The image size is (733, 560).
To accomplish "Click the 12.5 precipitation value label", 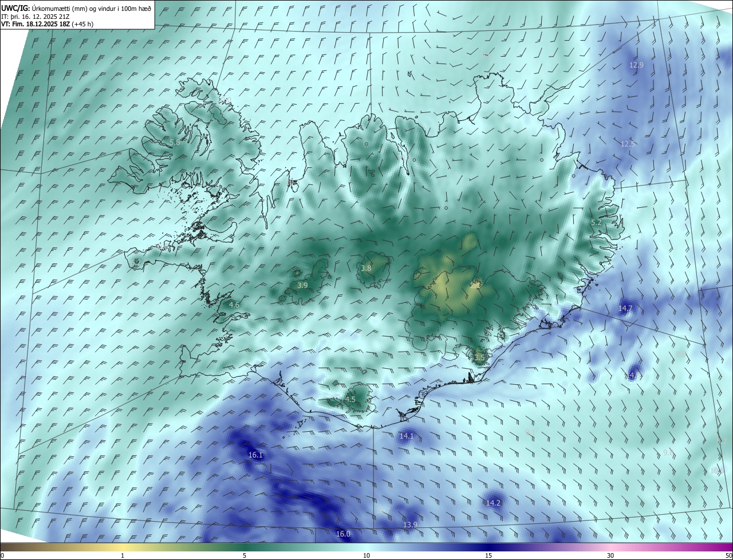I will click(x=628, y=144).
